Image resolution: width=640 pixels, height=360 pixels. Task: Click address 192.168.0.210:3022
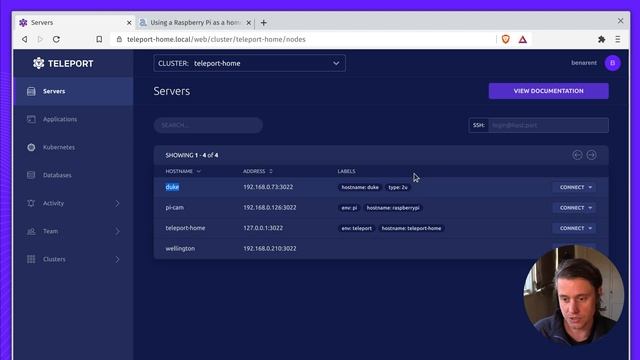pos(270,248)
